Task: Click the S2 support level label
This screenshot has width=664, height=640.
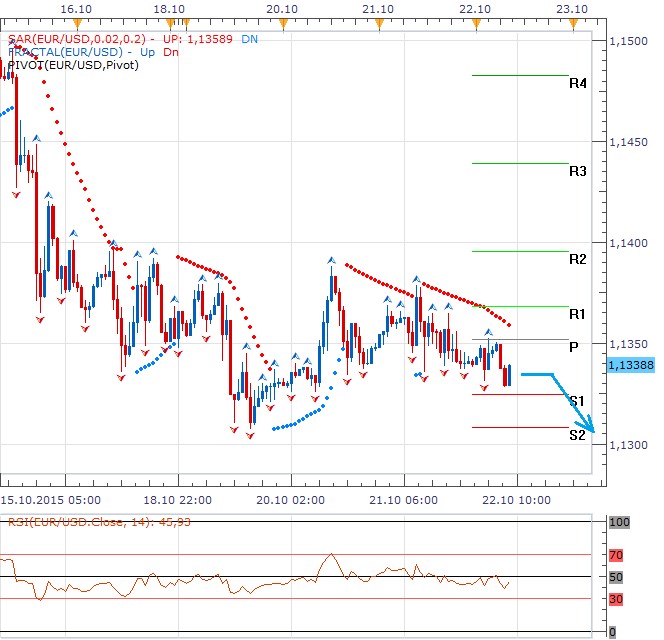Action: tap(577, 435)
